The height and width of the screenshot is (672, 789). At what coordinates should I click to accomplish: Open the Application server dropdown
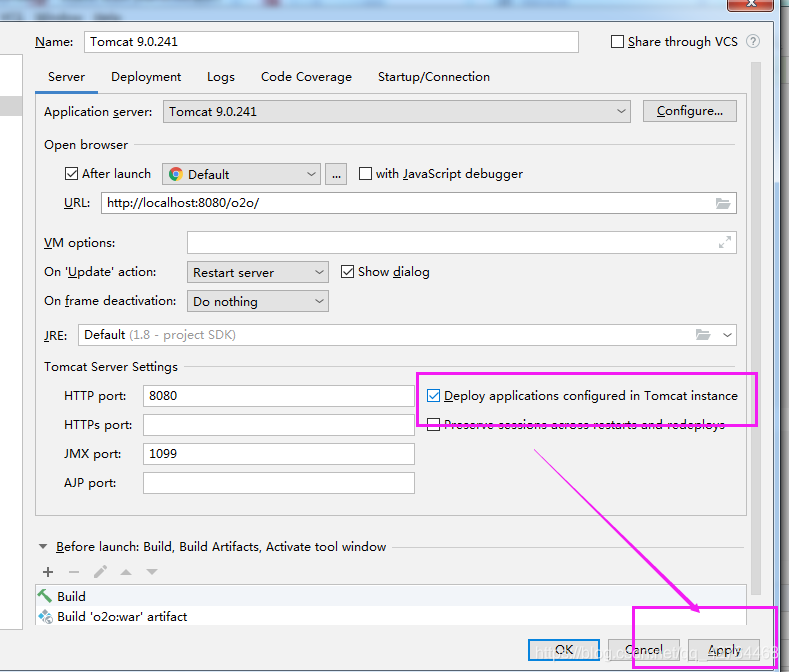pyautogui.click(x=397, y=111)
